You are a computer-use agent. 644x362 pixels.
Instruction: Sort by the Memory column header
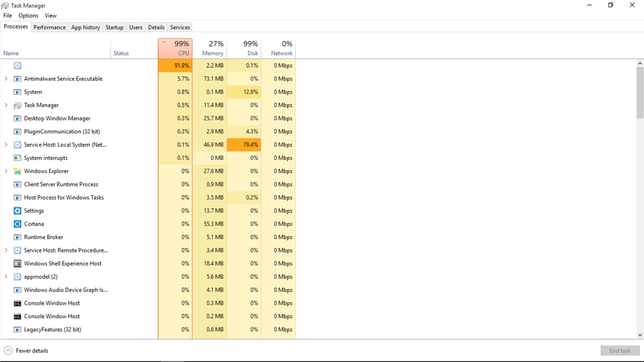click(x=209, y=48)
